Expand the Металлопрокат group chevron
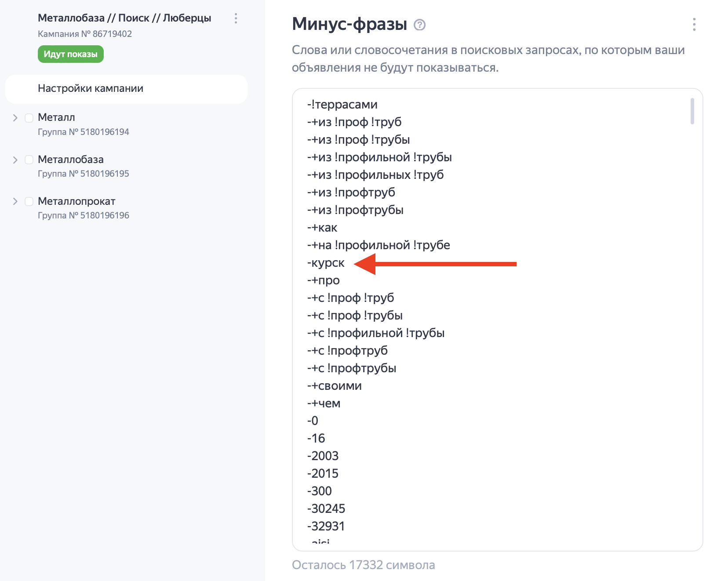The height and width of the screenshot is (581, 728). pyautogui.click(x=15, y=201)
